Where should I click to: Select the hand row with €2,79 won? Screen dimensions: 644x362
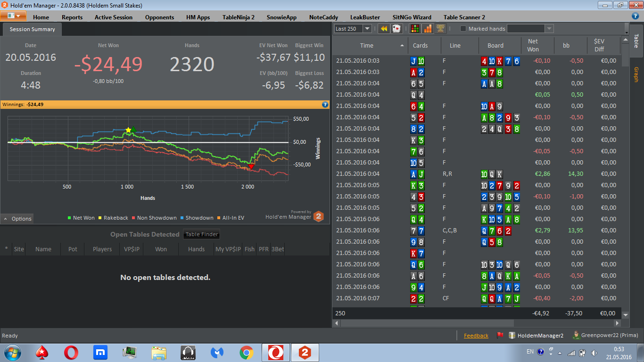coord(477,230)
